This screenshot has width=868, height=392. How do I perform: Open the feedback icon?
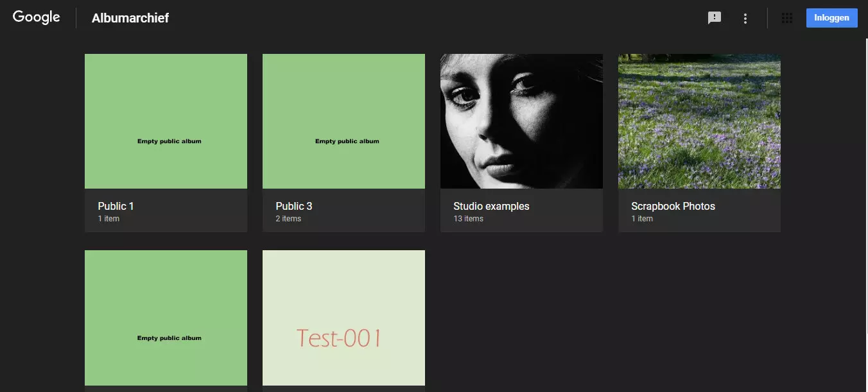[x=715, y=18]
